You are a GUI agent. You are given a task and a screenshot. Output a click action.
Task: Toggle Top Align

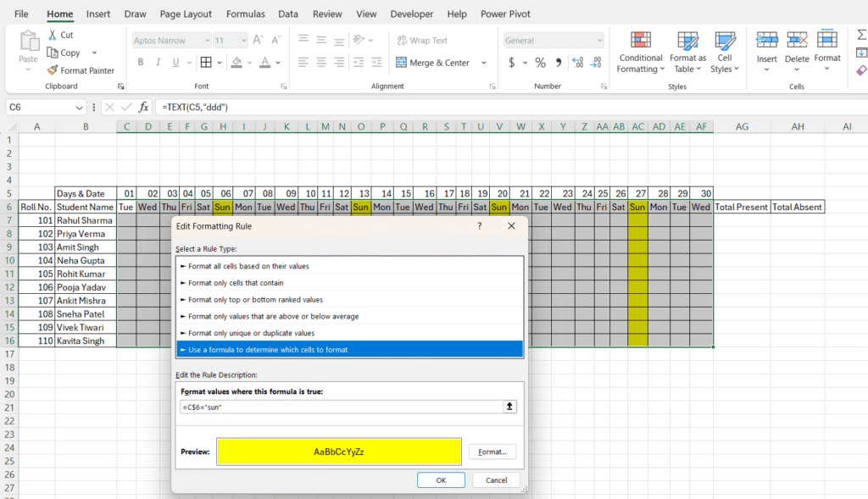(x=303, y=39)
